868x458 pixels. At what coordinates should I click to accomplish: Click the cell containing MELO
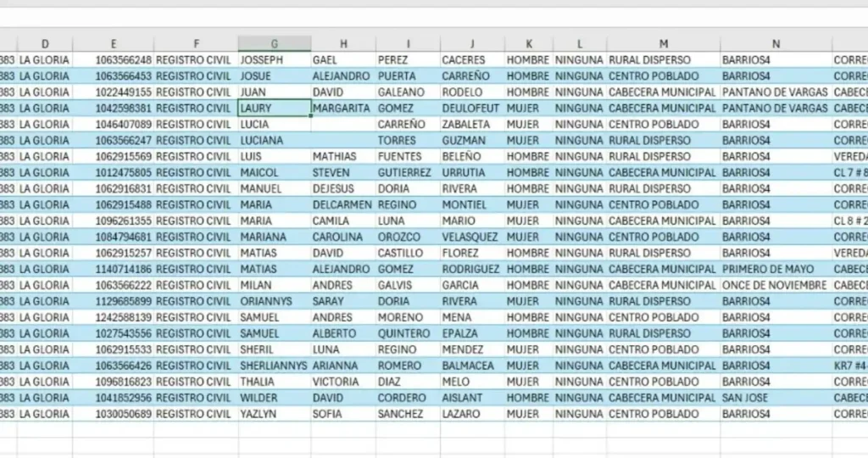pyautogui.click(x=472, y=381)
